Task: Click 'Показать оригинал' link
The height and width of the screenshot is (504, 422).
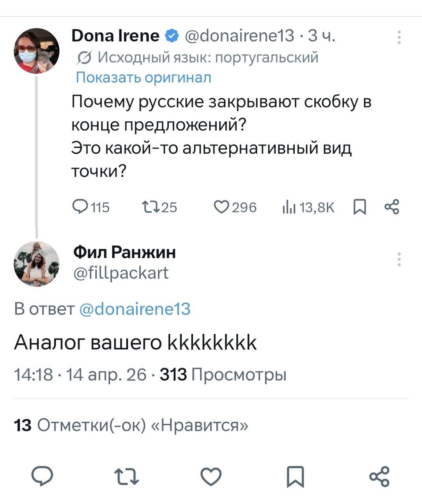Action: (143, 77)
